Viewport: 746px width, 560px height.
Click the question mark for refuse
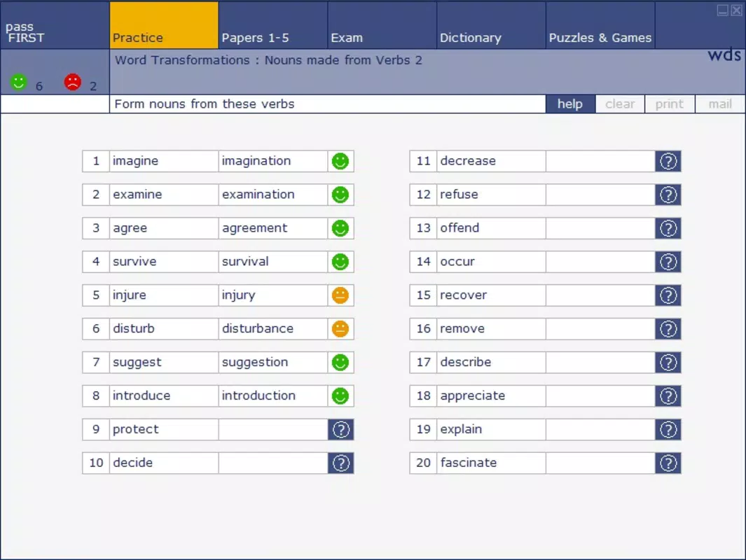coord(668,195)
